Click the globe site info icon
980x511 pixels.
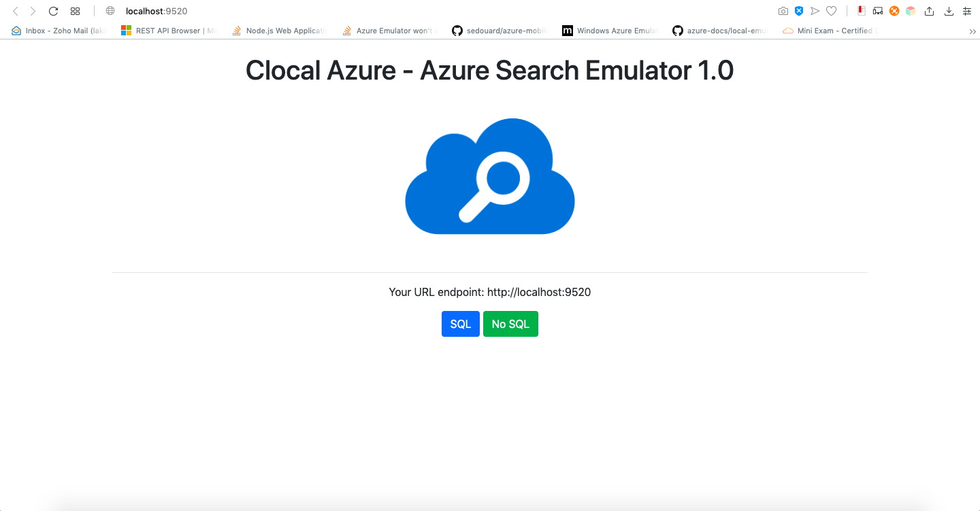tap(110, 11)
